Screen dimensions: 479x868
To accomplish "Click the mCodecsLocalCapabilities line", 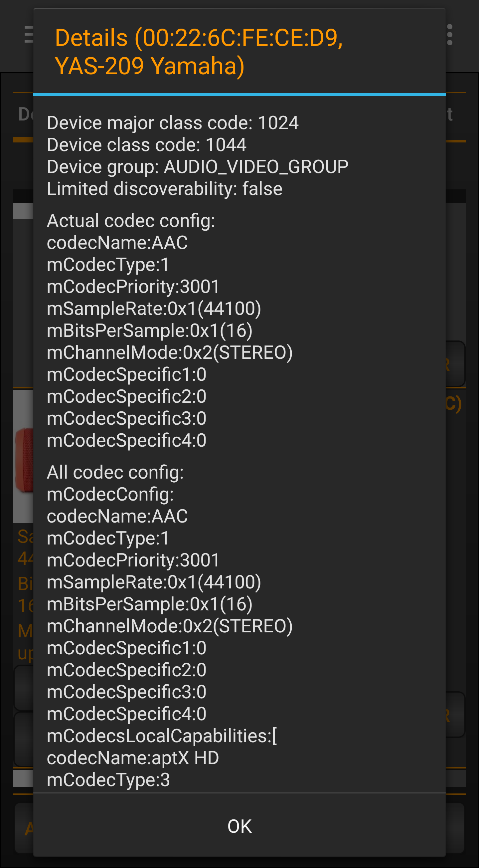I will pyautogui.click(x=162, y=736).
